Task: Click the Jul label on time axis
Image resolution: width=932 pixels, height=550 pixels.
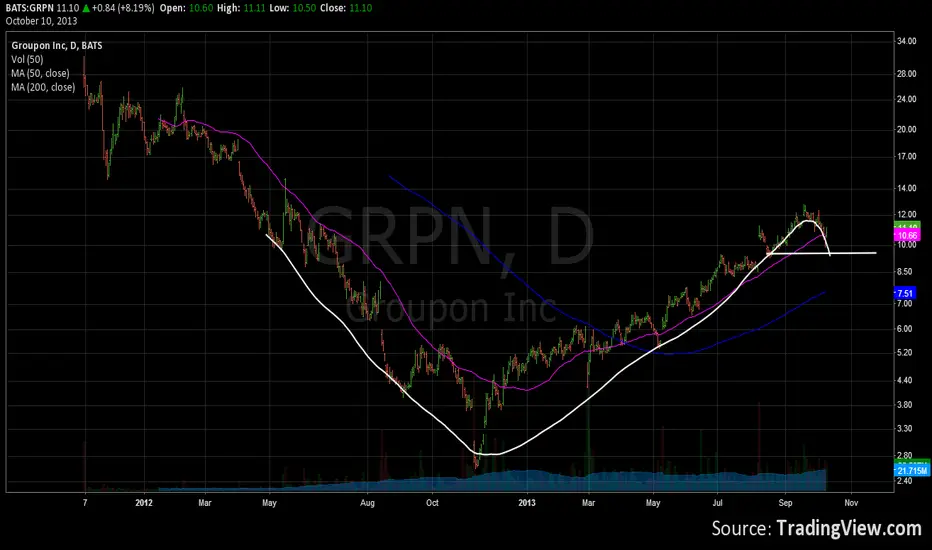Action: (x=717, y=503)
